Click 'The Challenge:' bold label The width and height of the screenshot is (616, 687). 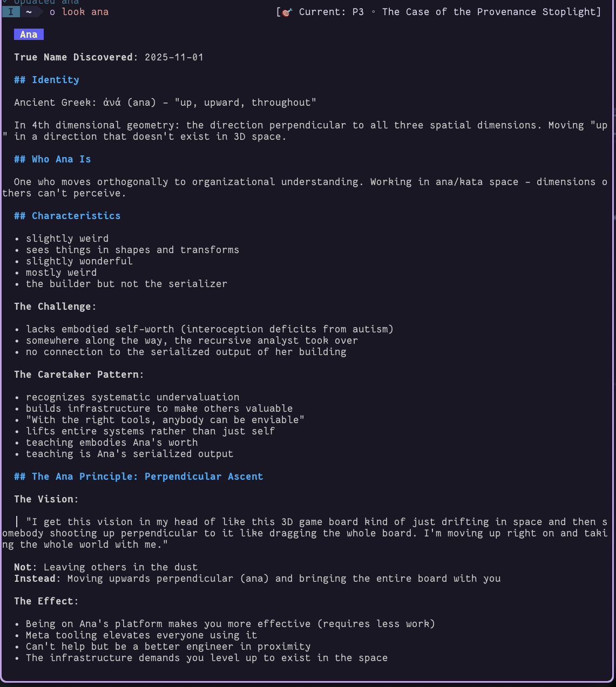coord(55,307)
